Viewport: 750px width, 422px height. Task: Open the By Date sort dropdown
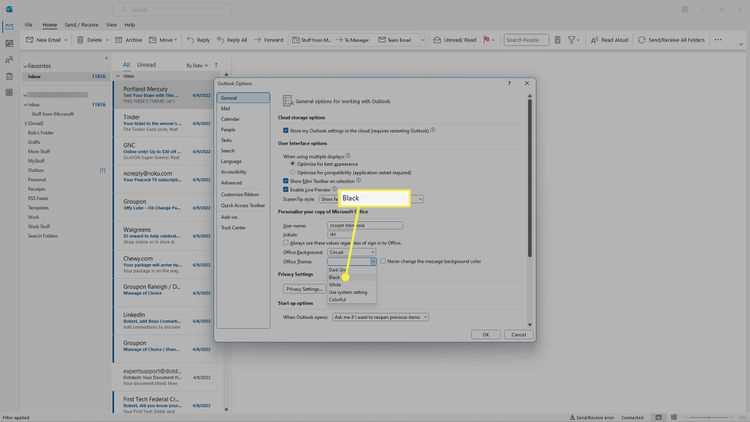point(197,65)
